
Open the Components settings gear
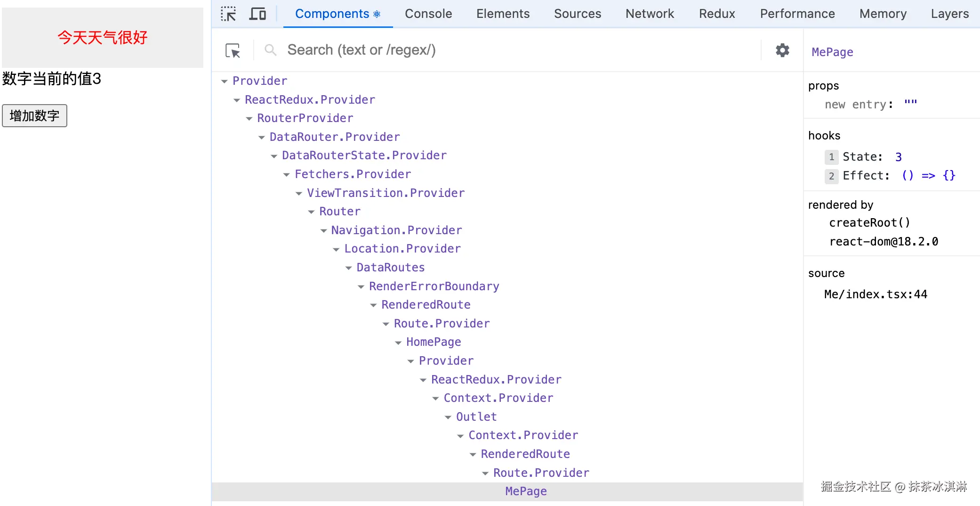click(x=782, y=50)
